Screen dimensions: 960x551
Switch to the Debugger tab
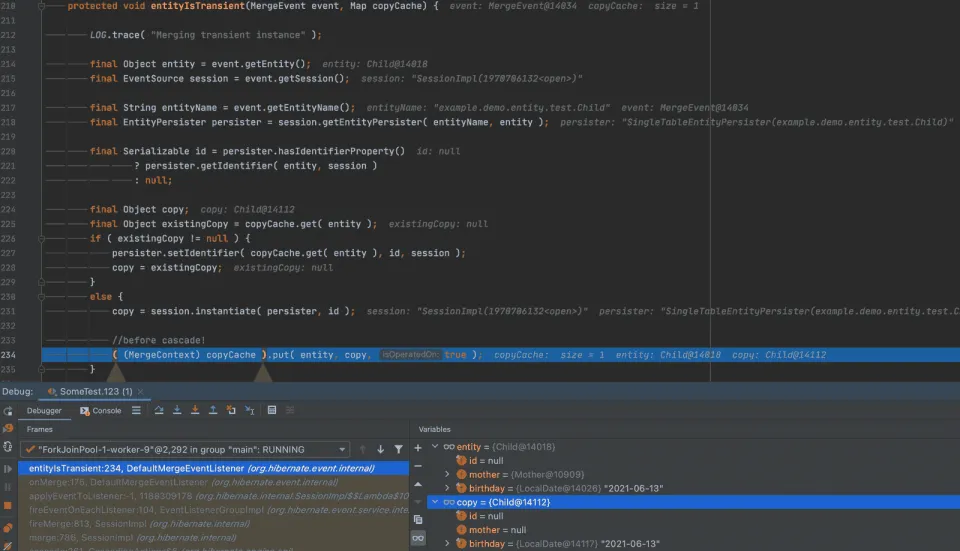coord(44,411)
